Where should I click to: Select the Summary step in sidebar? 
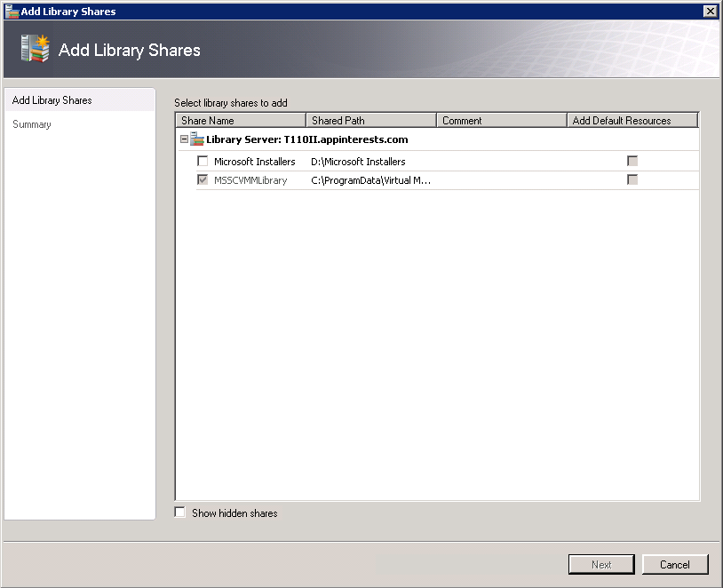click(x=32, y=124)
